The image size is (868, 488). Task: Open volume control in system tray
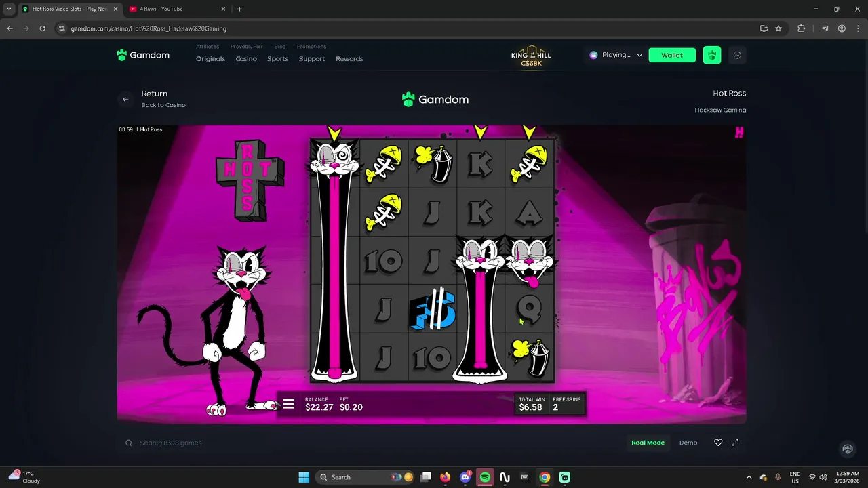[823, 477]
